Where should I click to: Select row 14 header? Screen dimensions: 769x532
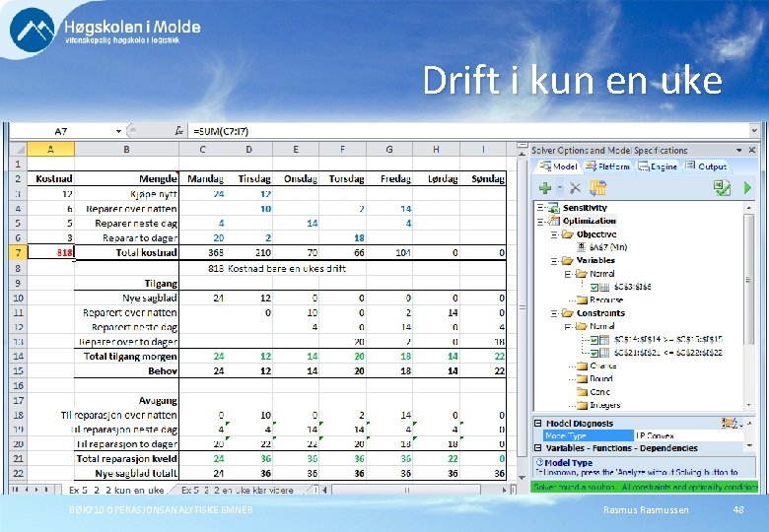[18, 356]
